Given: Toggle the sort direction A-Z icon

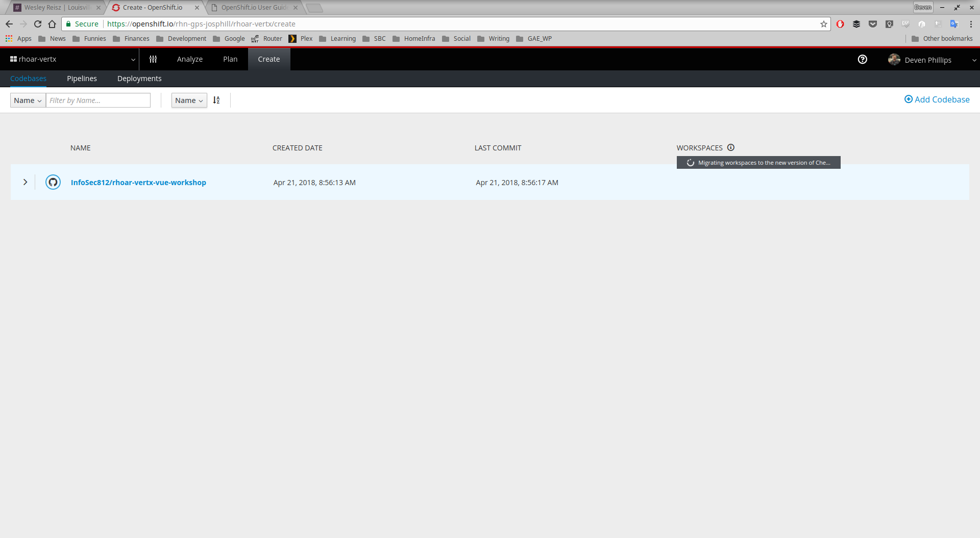Looking at the screenshot, I should click(x=216, y=100).
